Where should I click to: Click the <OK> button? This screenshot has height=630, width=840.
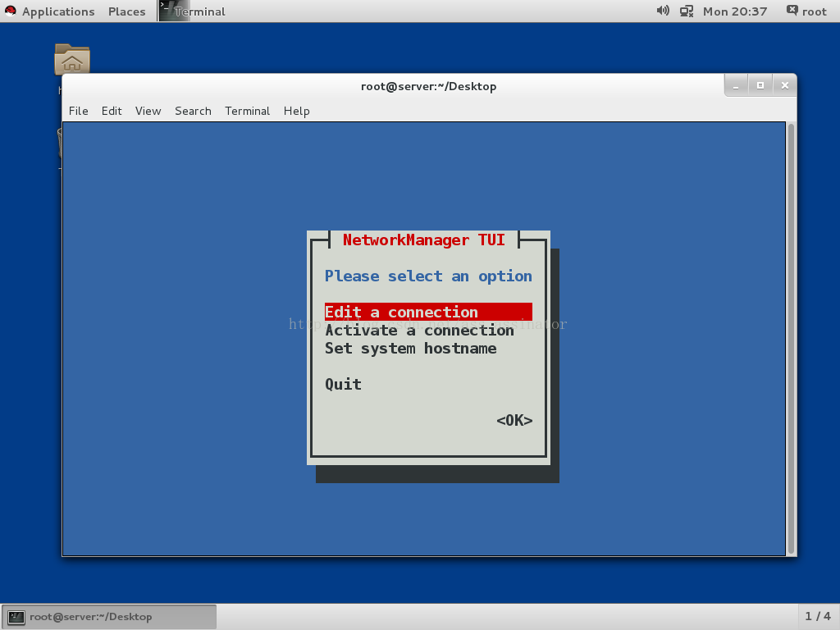(x=514, y=420)
